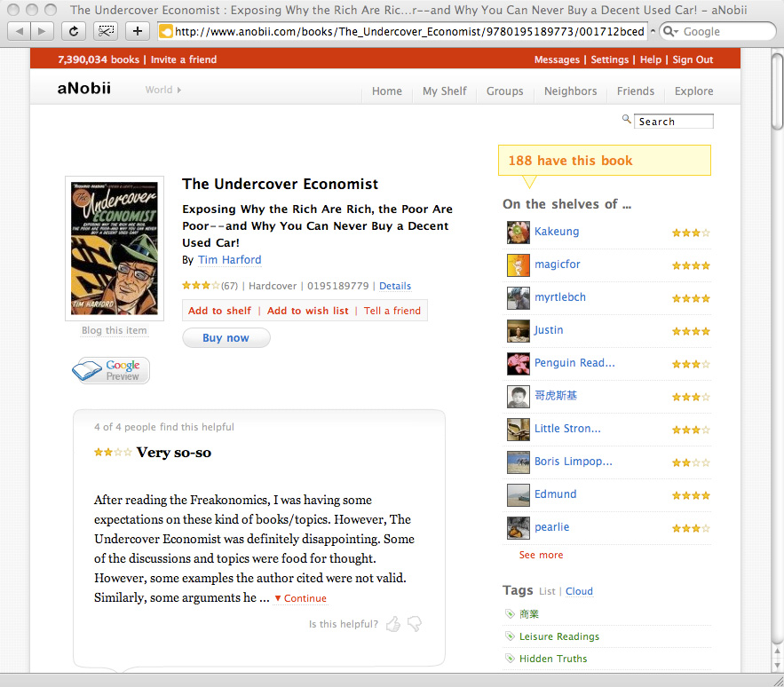This screenshot has height=687, width=784.
Task: Click the browser back arrow
Action: point(20,31)
